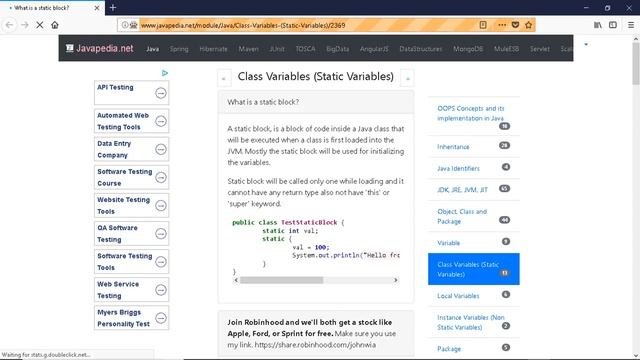
Task: Go forward to next page
Action: (24, 25)
